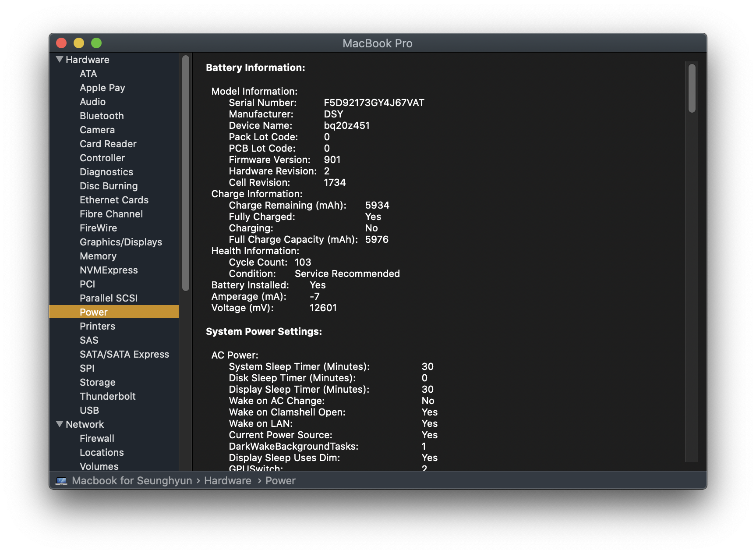Select the highlighted Power item
This screenshot has height=554, width=756.
[114, 312]
